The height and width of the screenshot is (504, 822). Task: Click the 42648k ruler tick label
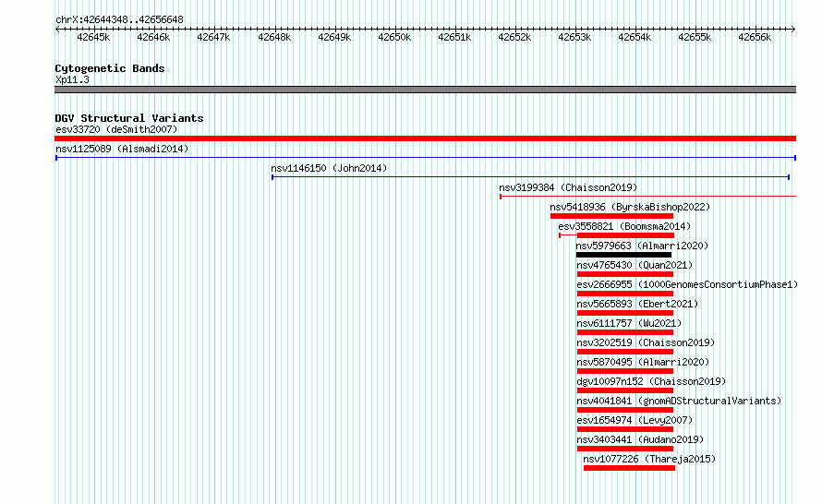[274, 37]
